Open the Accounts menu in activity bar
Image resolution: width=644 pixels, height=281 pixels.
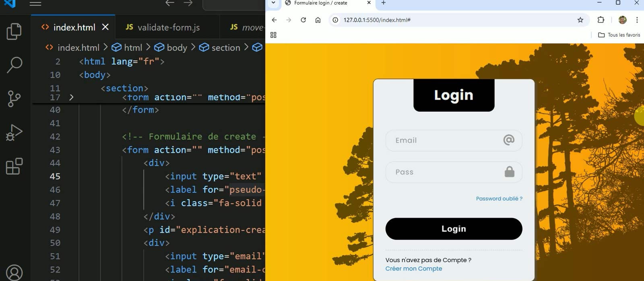pos(14,273)
